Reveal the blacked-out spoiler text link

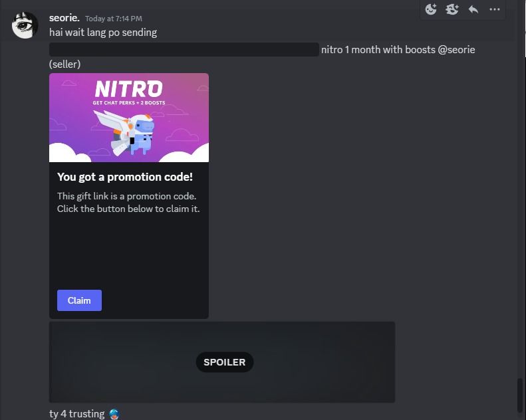[x=184, y=50]
